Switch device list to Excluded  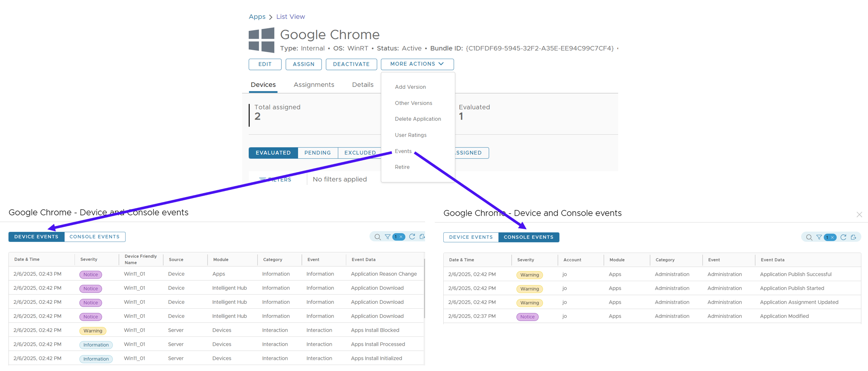(x=360, y=153)
